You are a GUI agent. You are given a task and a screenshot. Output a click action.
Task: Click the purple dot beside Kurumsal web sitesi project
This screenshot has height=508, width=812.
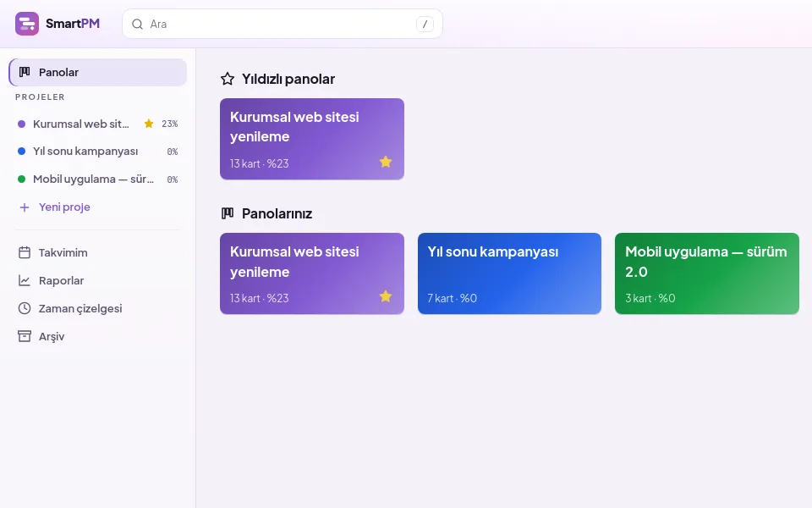22,124
